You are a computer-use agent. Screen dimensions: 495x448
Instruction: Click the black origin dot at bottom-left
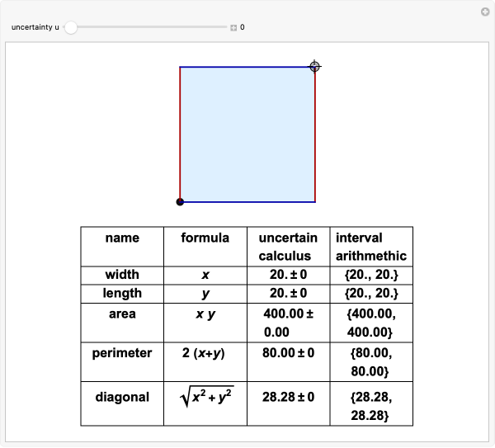180,201
